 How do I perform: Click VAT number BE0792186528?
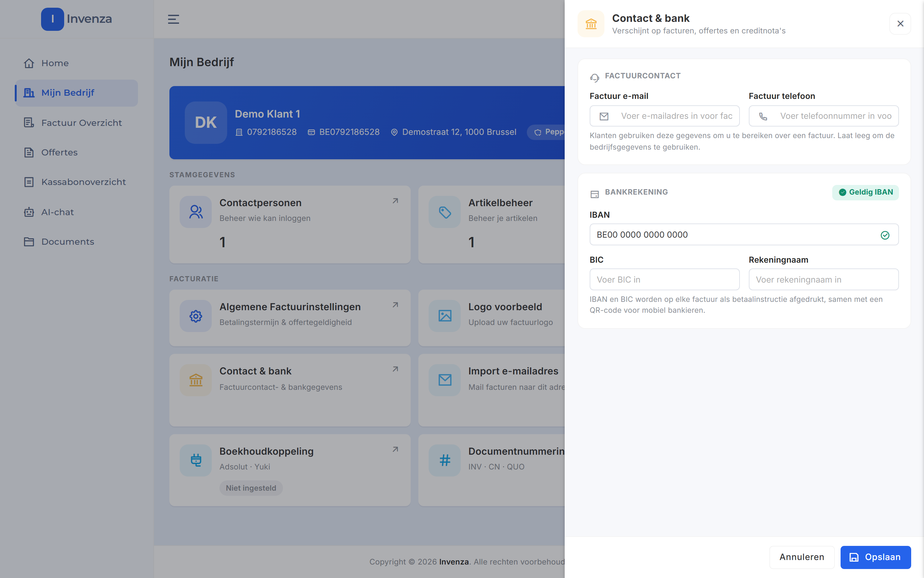point(349,132)
